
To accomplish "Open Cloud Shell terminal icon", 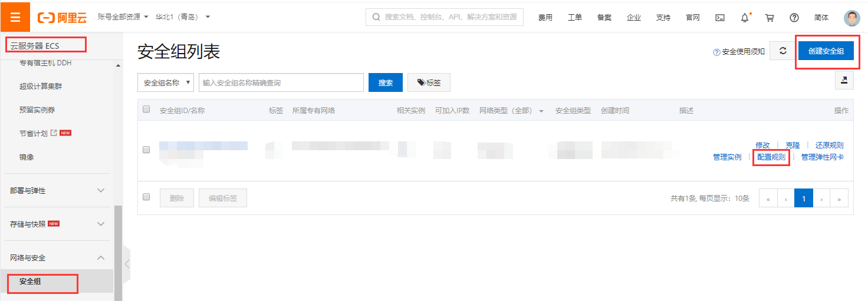I will [x=719, y=18].
